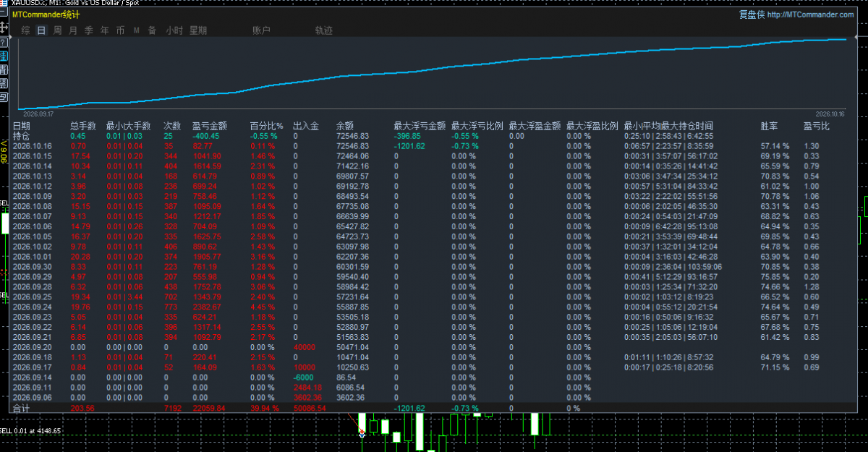Click total profit value 22059.84
This screenshot has width=868, height=452.
tap(209, 409)
